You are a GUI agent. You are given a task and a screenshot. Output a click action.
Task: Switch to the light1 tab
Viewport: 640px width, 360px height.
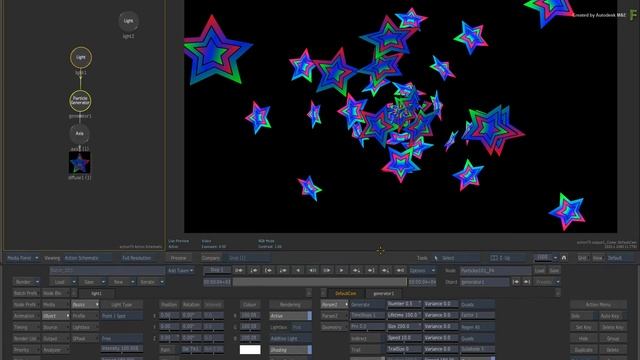click(96, 293)
